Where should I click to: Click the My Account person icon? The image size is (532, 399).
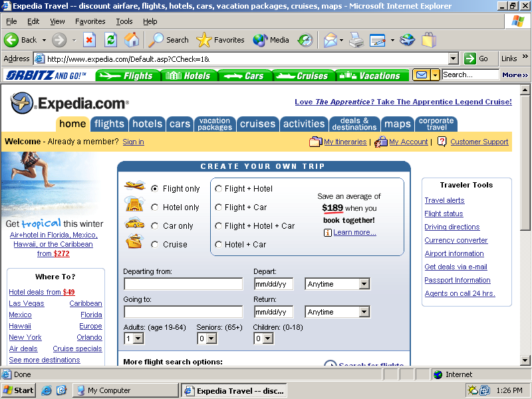click(380, 142)
